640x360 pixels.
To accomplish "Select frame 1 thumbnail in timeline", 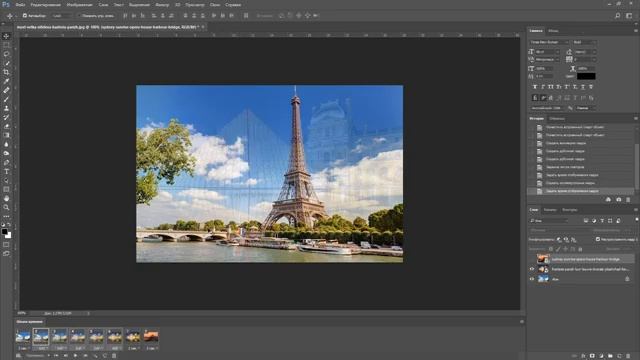I will (x=23, y=336).
